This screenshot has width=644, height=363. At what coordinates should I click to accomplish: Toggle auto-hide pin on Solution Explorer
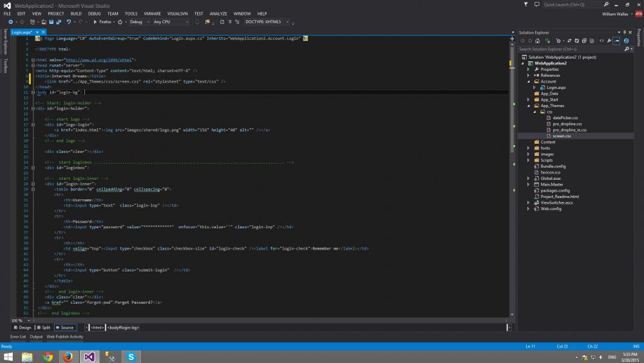(625, 32)
